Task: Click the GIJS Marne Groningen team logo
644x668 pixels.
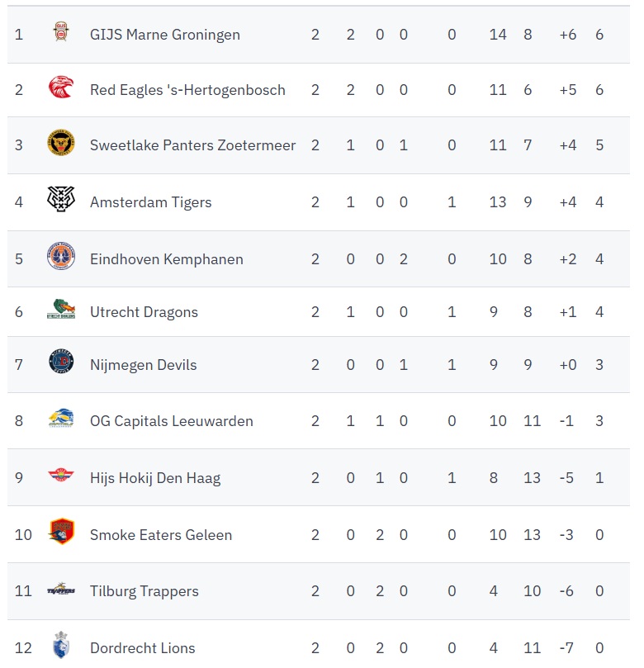Action: (60, 33)
